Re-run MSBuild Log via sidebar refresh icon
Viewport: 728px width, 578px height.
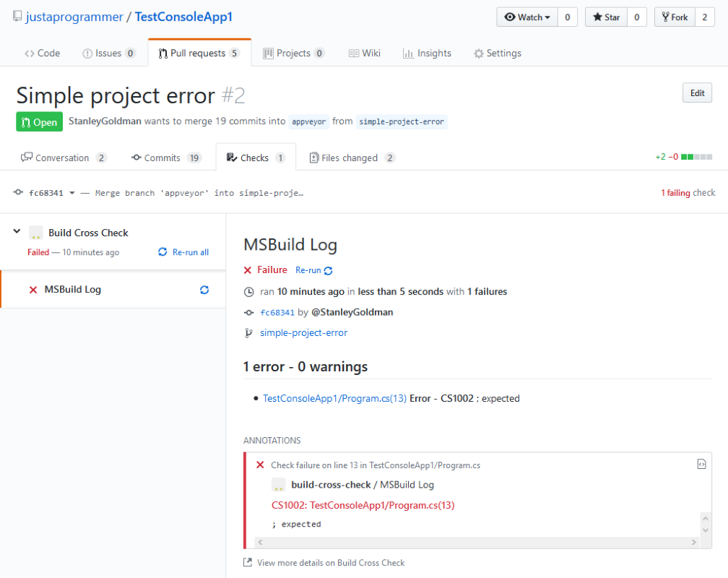(x=204, y=290)
